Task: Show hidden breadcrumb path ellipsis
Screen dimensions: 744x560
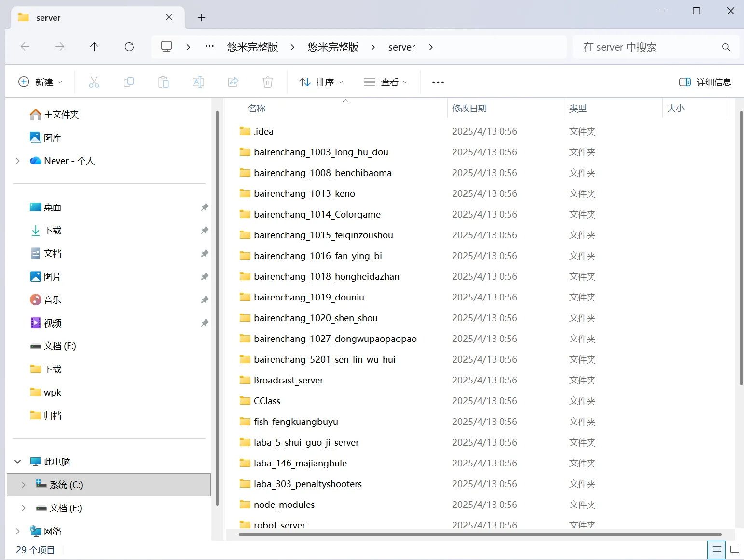Action: pyautogui.click(x=209, y=47)
